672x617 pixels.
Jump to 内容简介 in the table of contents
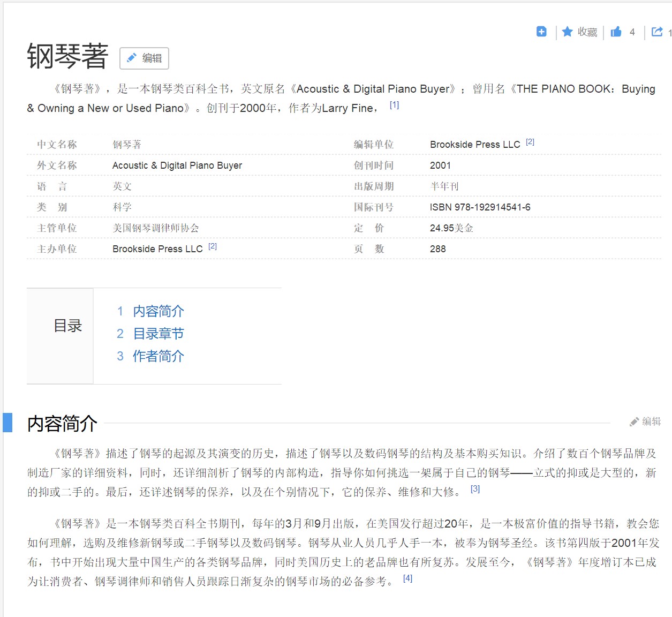pyautogui.click(x=158, y=311)
